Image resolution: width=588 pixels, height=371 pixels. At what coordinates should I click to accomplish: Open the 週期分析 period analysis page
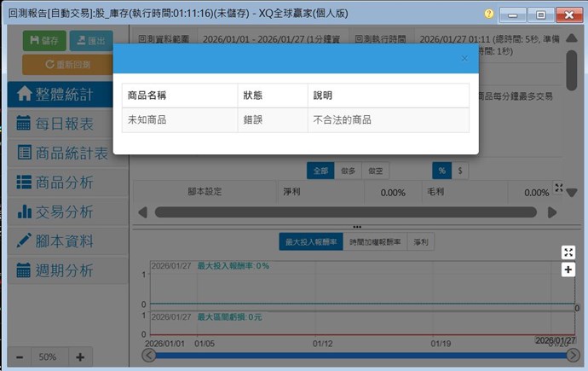tap(66, 270)
